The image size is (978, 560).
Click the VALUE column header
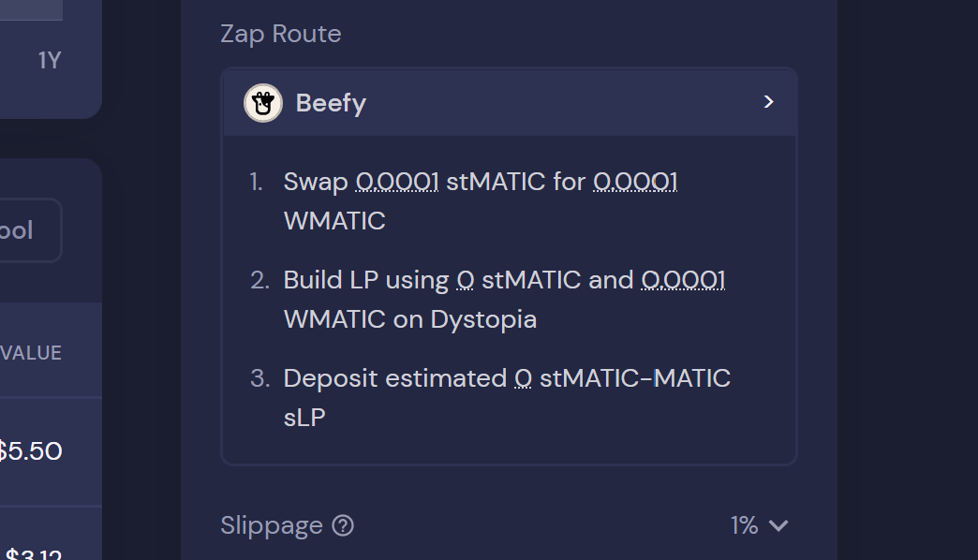tap(32, 353)
